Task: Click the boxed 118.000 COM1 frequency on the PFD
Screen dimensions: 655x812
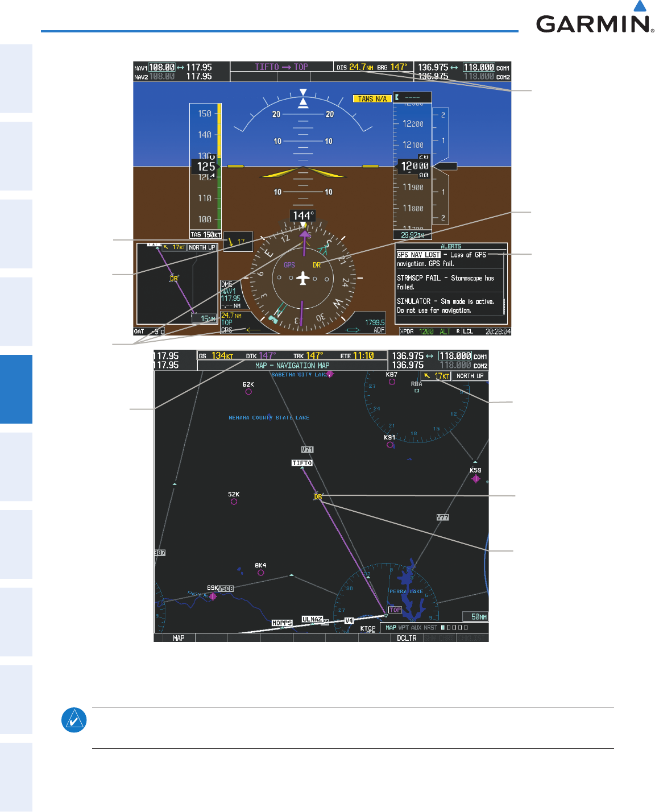Action: [x=479, y=67]
